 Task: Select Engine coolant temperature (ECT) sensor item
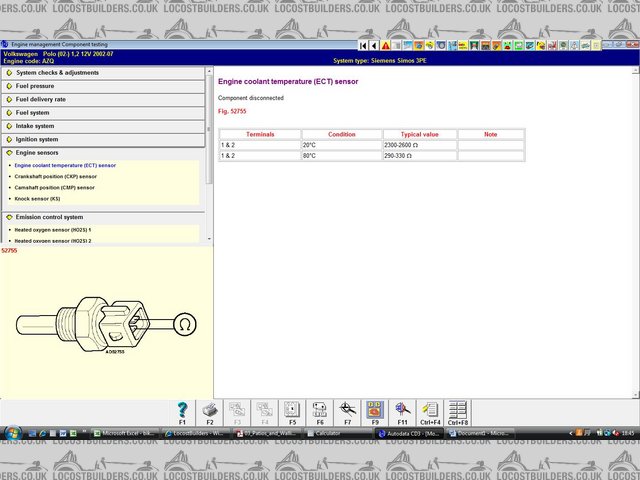(x=65, y=166)
